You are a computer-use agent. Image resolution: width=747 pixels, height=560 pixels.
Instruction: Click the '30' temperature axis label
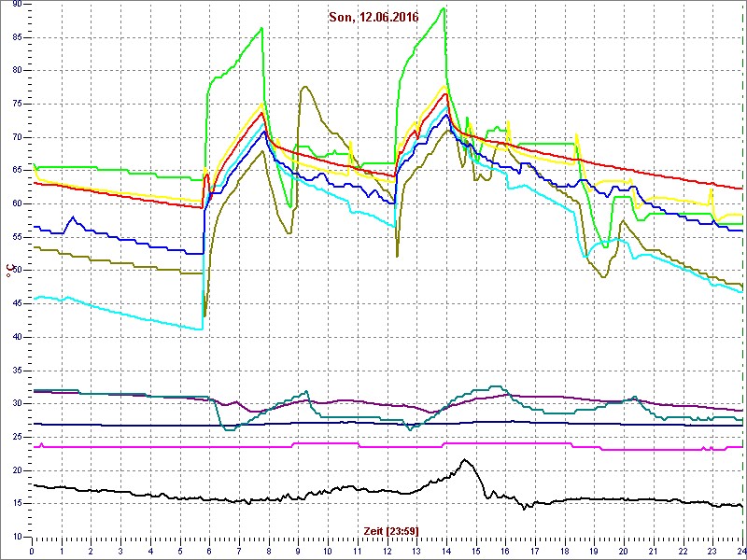point(17,404)
